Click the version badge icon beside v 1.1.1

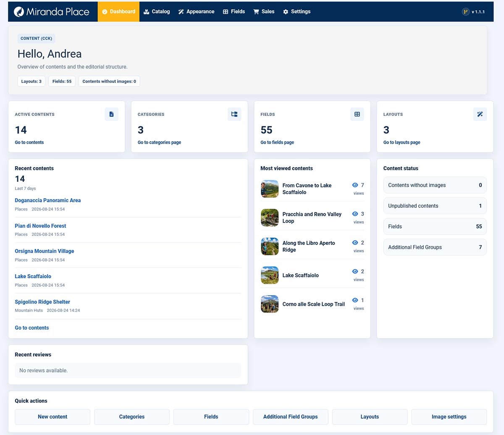[465, 12]
